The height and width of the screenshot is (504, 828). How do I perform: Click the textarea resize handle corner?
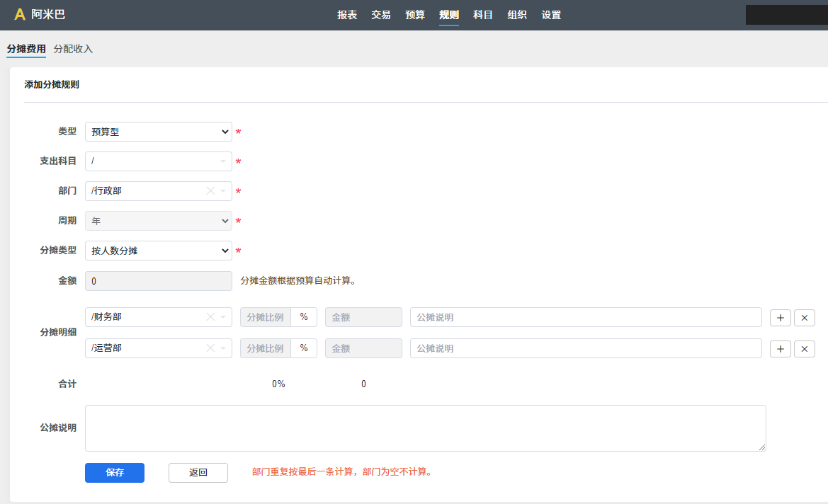pyautogui.click(x=762, y=447)
